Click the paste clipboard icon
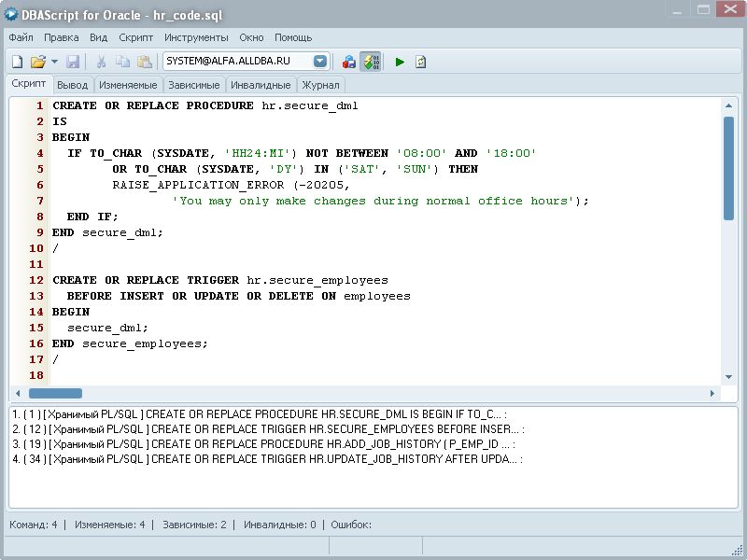This screenshot has height=560, width=747. tap(144, 62)
